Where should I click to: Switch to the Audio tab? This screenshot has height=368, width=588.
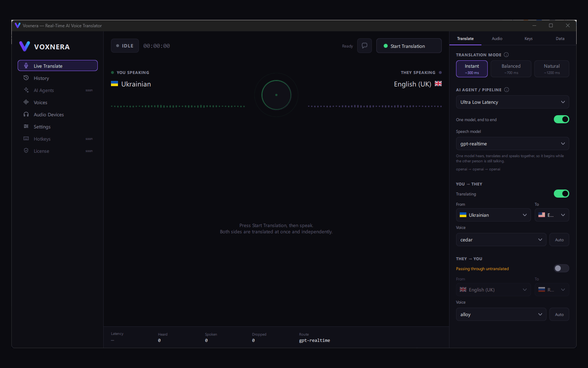(497, 39)
